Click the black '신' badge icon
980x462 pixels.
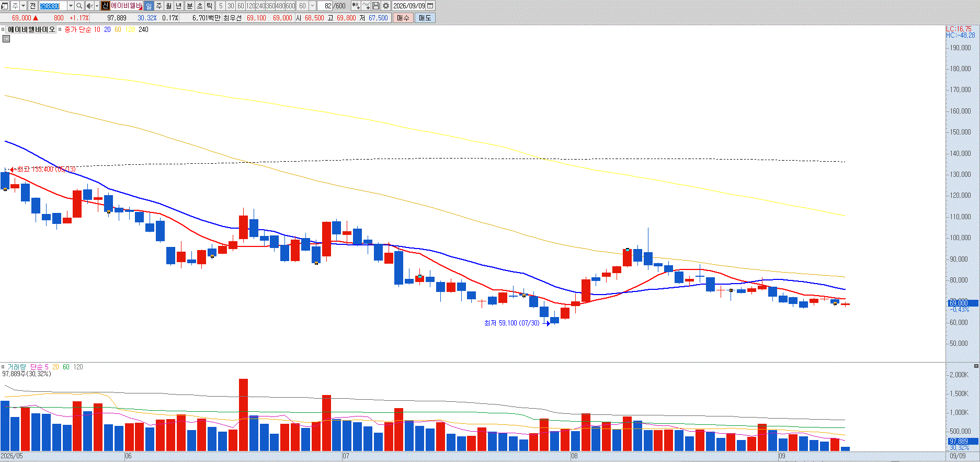coord(105,6)
